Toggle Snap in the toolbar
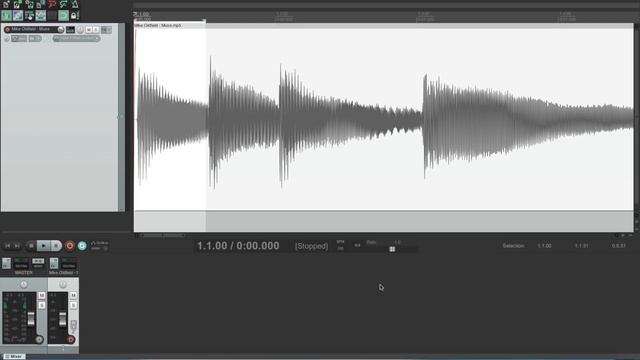This screenshot has width=640, height=360. [x=64, y=16]
